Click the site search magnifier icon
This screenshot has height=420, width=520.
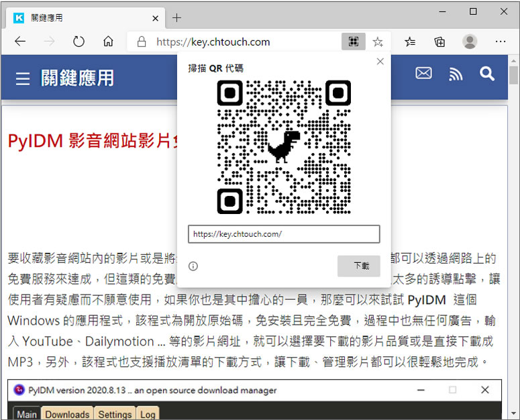(x=487, y=74)
